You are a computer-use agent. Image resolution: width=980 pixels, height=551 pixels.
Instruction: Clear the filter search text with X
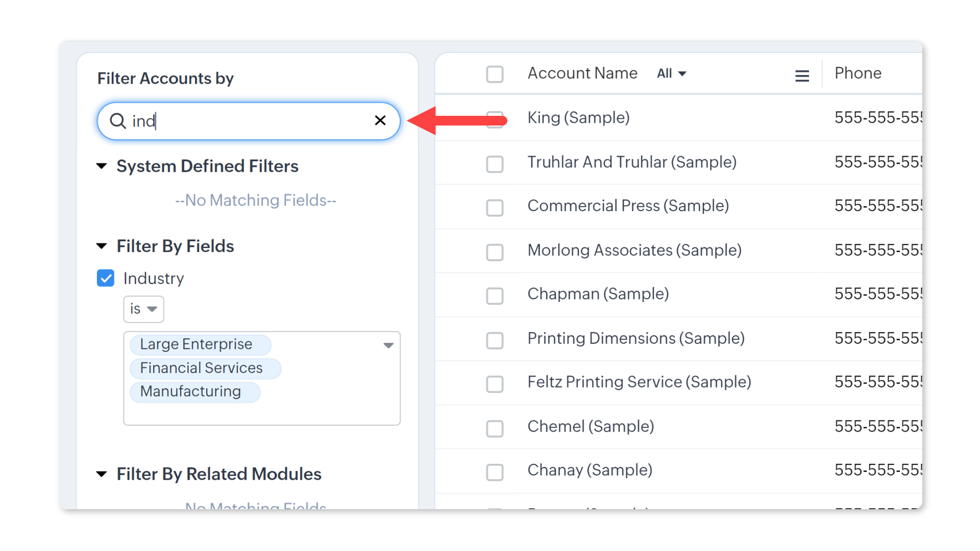click(x=380, y=120)
